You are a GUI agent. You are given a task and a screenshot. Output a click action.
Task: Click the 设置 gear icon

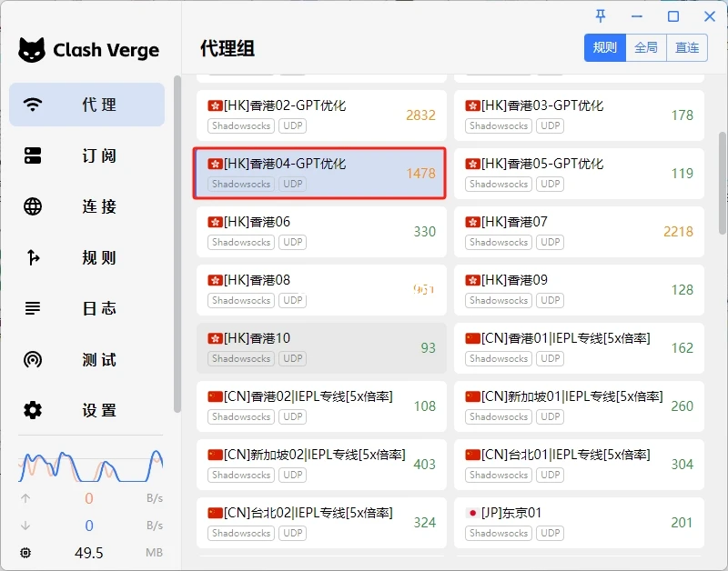(x=33, y=410)
